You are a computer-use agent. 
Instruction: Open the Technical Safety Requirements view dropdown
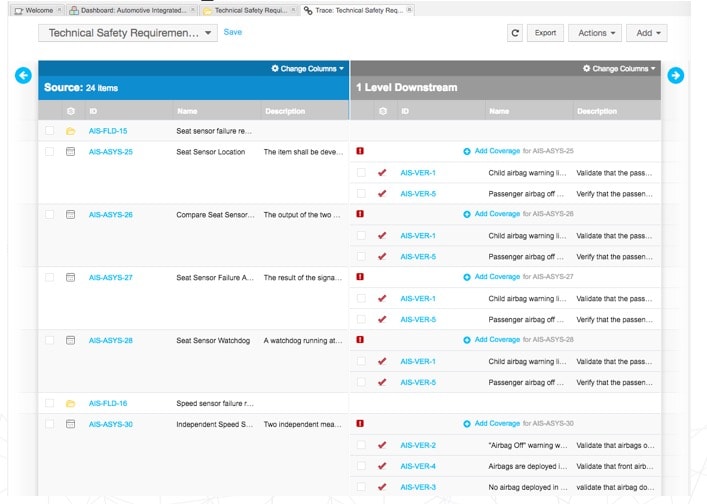coord(128,33)
